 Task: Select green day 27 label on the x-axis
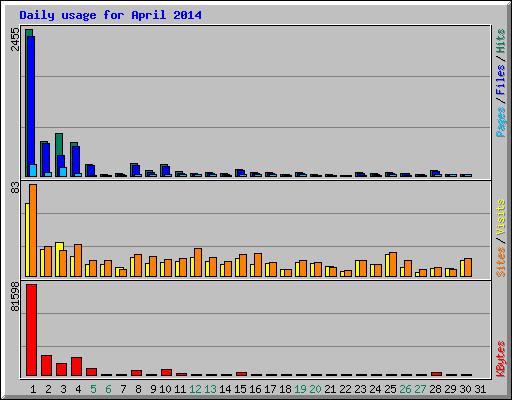pos(420,389)
